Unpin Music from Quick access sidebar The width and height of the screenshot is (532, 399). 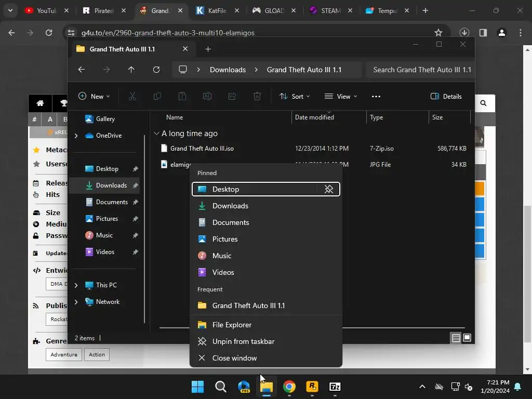coord(136,235)
